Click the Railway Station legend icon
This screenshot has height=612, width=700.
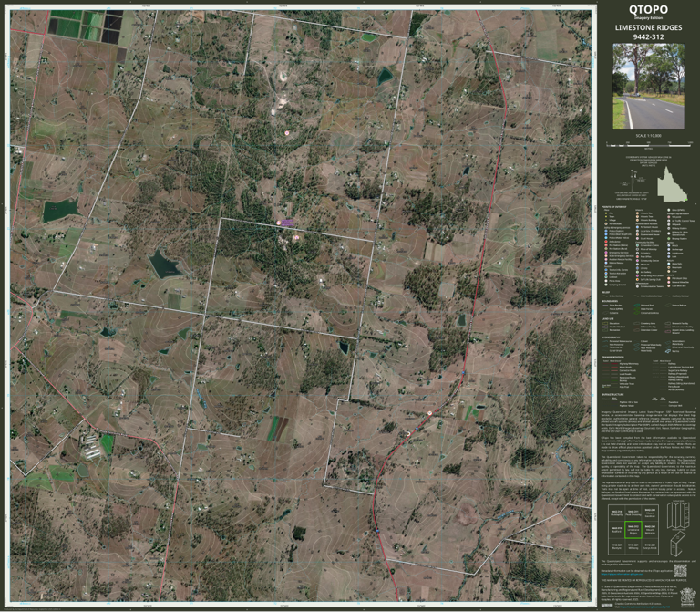click(669, 228)
